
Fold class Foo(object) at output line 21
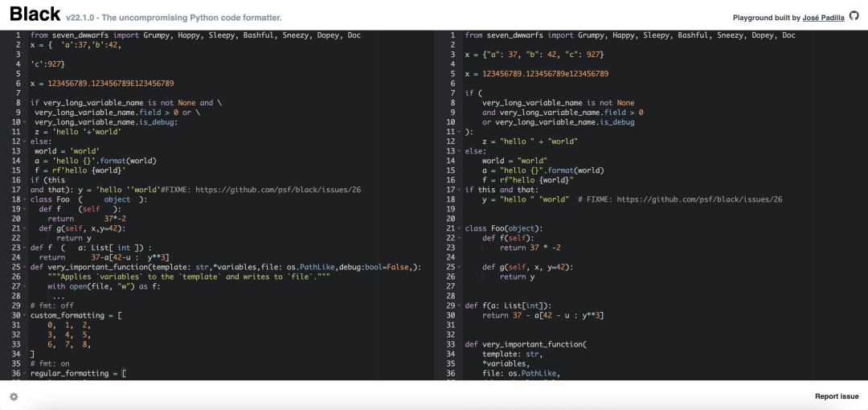pos(458,228)
